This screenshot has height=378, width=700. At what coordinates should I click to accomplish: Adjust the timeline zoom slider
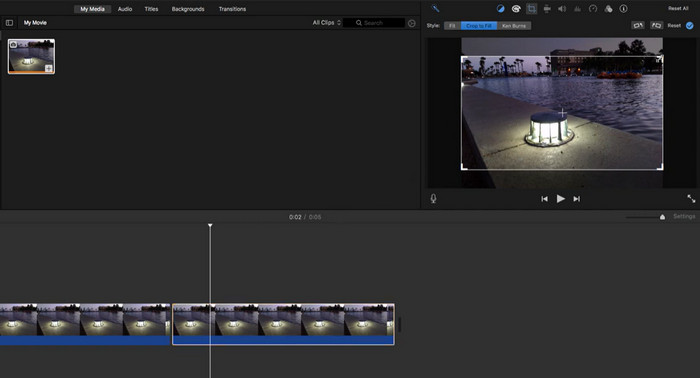click(x=662, y=217)
